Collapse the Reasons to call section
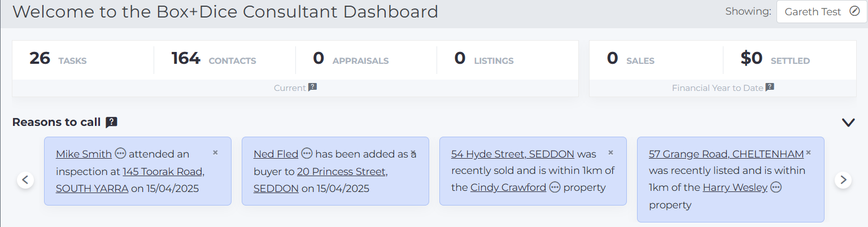The width and height of the screenshot is (868, 227). click(848, 123)
